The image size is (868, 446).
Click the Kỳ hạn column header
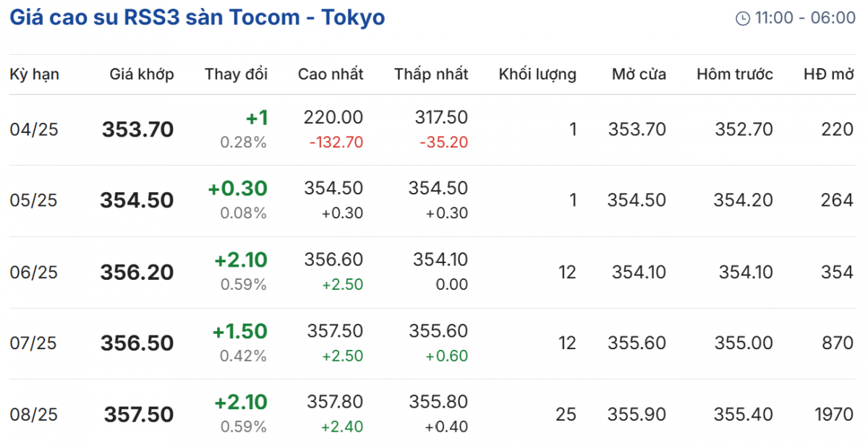[34, 74]
